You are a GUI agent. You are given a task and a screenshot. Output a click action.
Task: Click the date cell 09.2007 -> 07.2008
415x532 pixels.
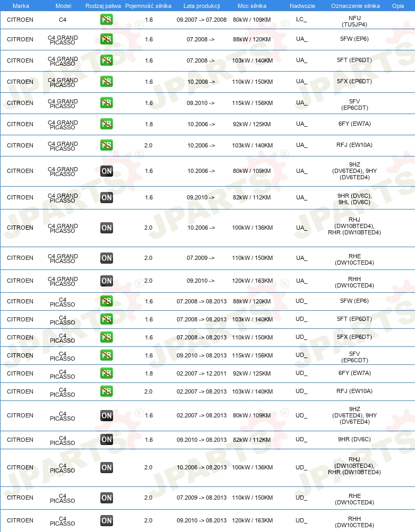(x=202, y=20)
